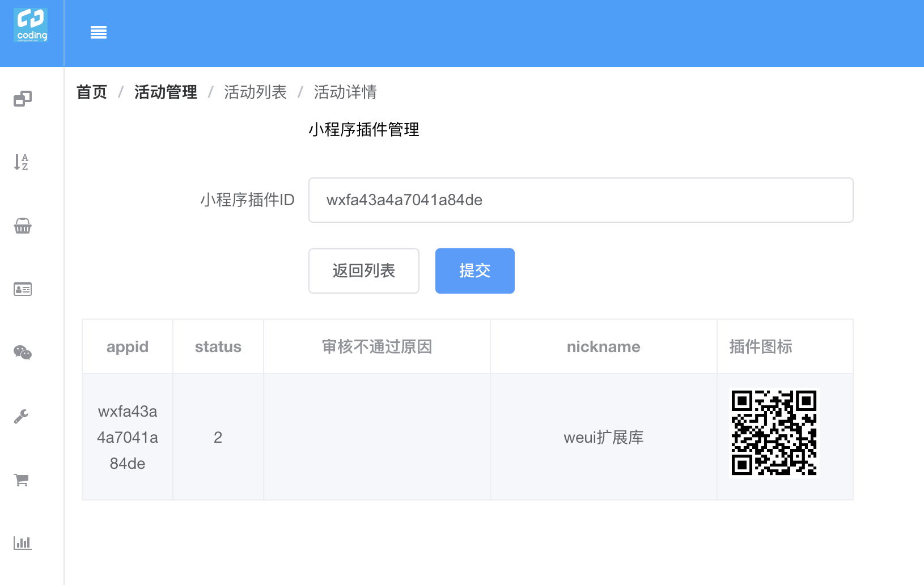Submit the form with 提交 button
924x585 pixels.
coord(475,271)
